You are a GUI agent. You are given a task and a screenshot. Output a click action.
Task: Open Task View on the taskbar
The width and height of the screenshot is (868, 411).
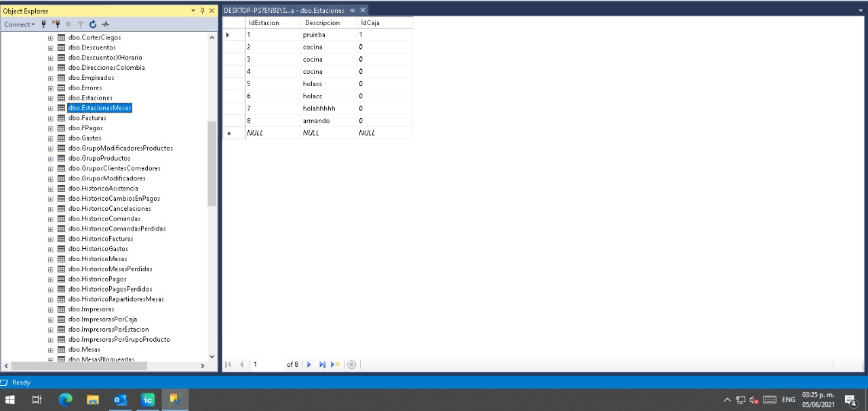point(37,400)
